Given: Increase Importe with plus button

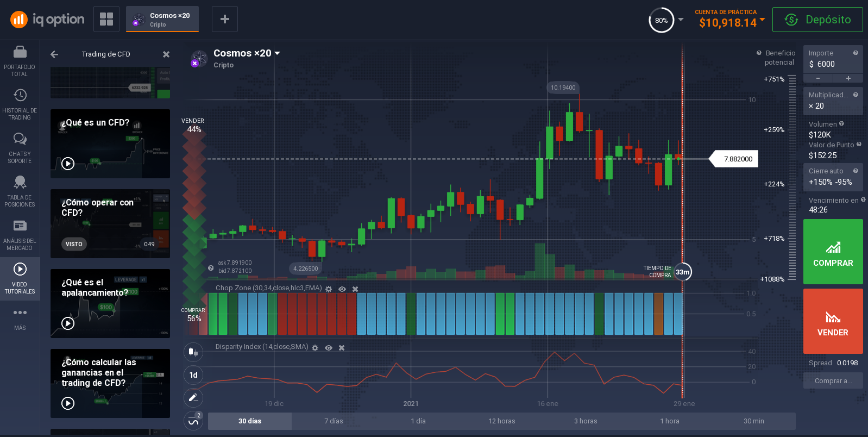Looking at the screenshot, I should (848, 78).
